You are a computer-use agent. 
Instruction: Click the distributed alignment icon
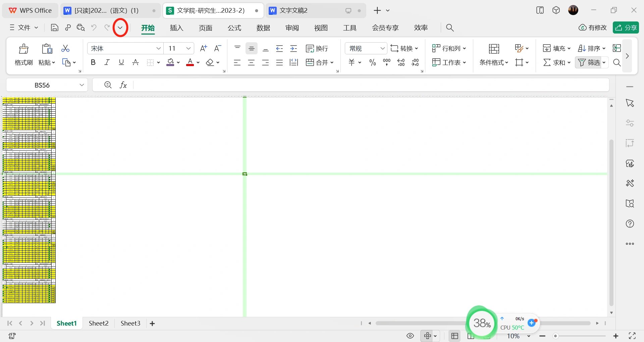pyautogui.click(x=293, y=62)
